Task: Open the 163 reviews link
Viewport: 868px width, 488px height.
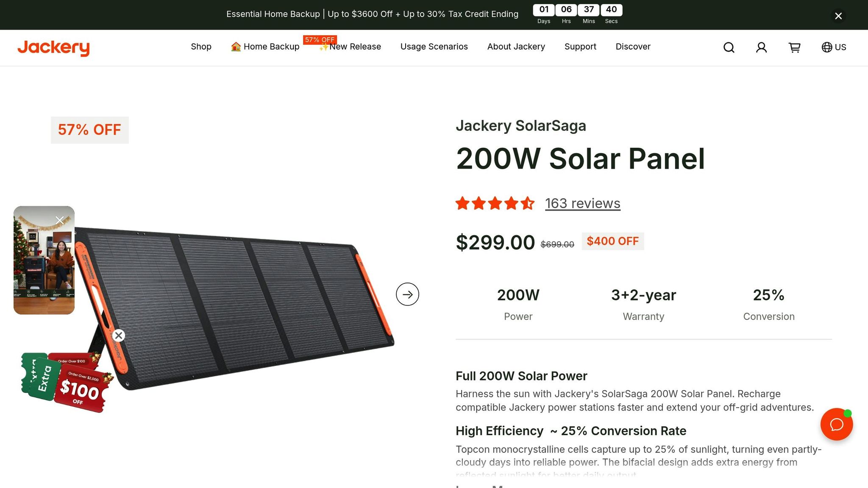Action: [582, 203]
